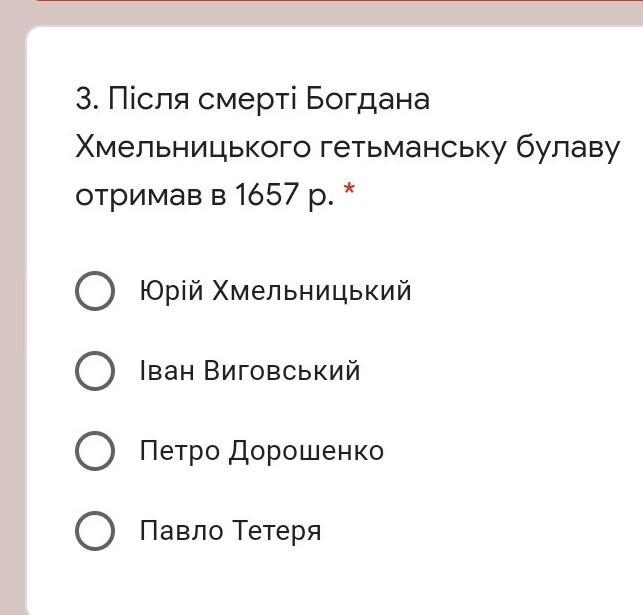This screenshot has height=615, width=643.
Task: Click the word Хмельницького in the question title
Action: tap(193, 148)
